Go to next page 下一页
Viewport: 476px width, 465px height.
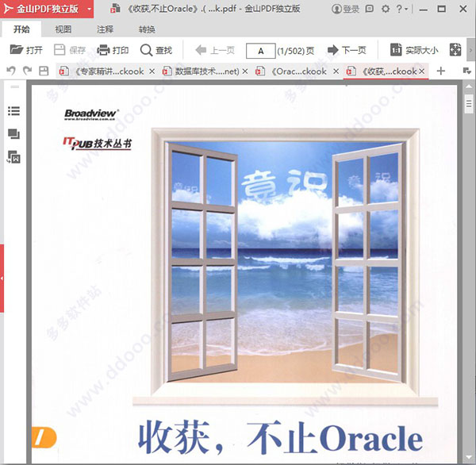(347, 50)
